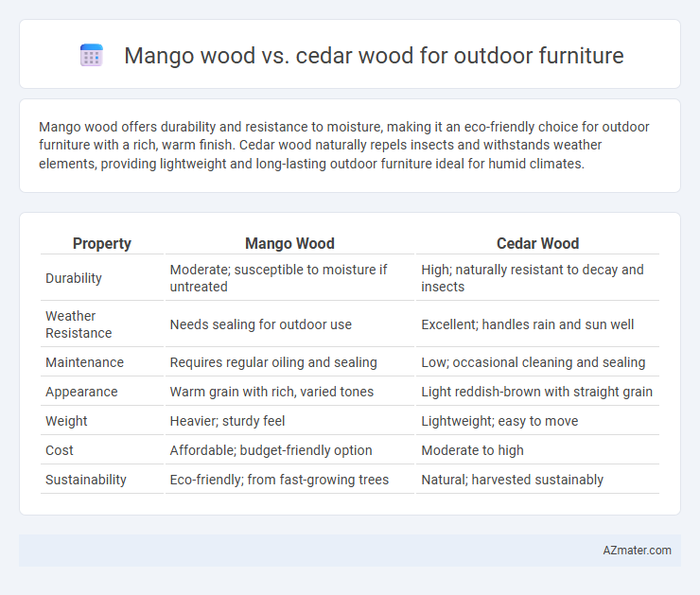Click 'Warm grain with rich, varied tones' cell

(x=289, y=392)
